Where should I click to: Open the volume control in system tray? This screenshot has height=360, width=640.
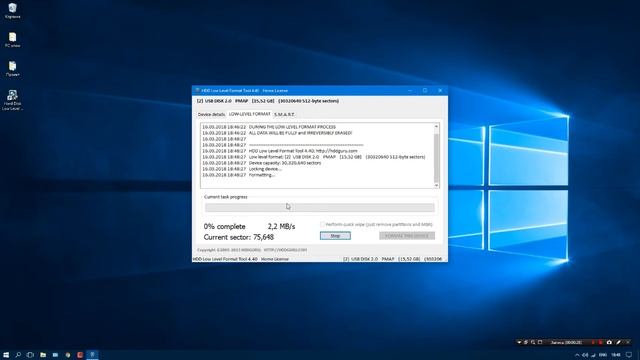coord(585,355)
